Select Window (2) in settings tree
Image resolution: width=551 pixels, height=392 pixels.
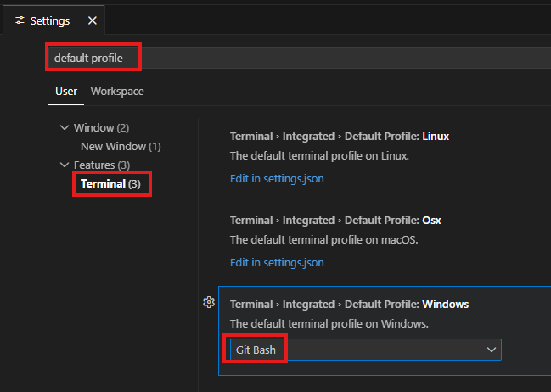[x=101, y=128]
